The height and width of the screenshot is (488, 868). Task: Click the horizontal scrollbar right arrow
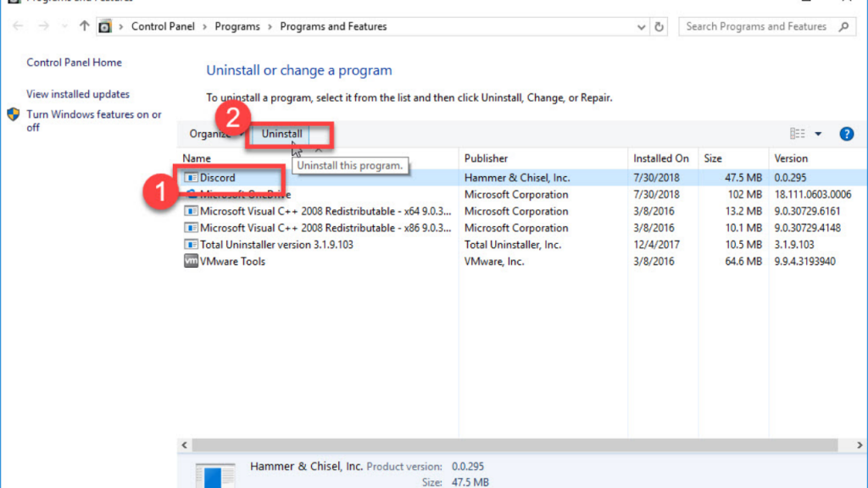point(860,445)
